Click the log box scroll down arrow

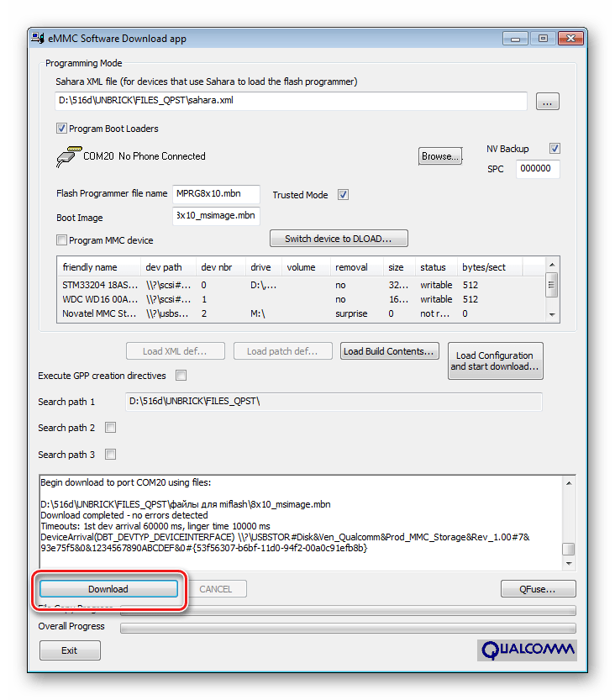click(569, 563)
